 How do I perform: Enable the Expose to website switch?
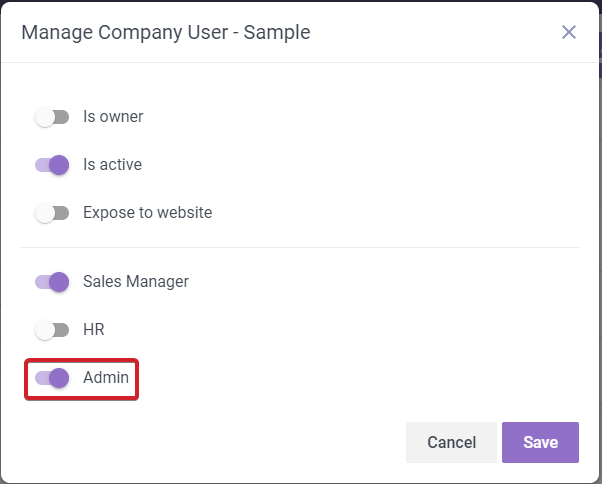(51, 213)
